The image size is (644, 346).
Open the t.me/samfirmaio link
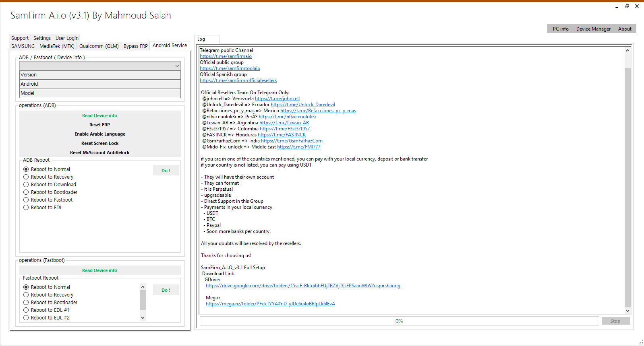pos(226,56)
